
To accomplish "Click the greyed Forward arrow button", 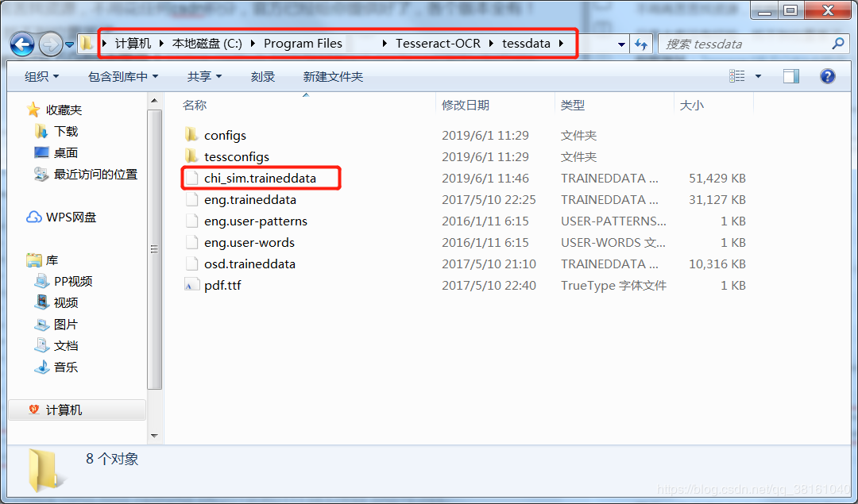I will tap(50, 44).
